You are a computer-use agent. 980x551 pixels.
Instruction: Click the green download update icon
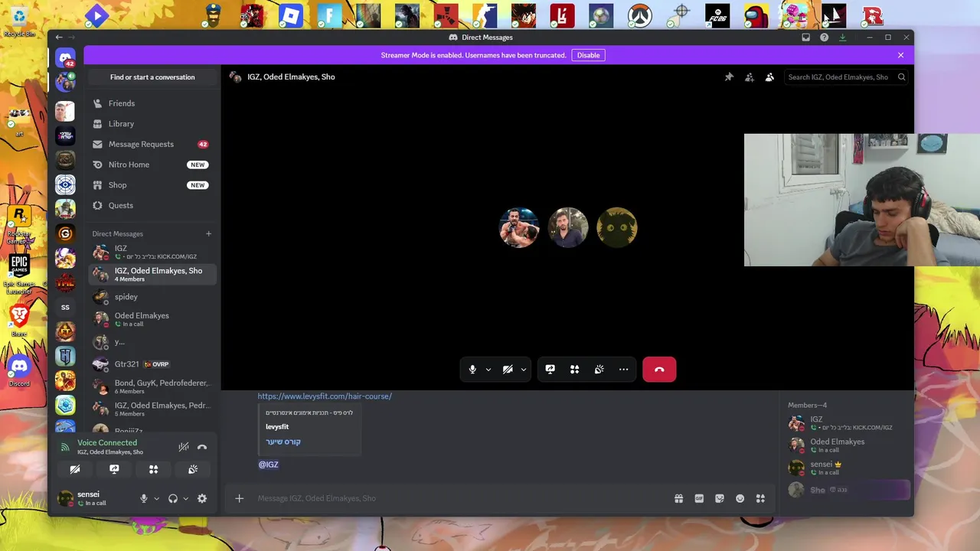click(x=842, y=37)
